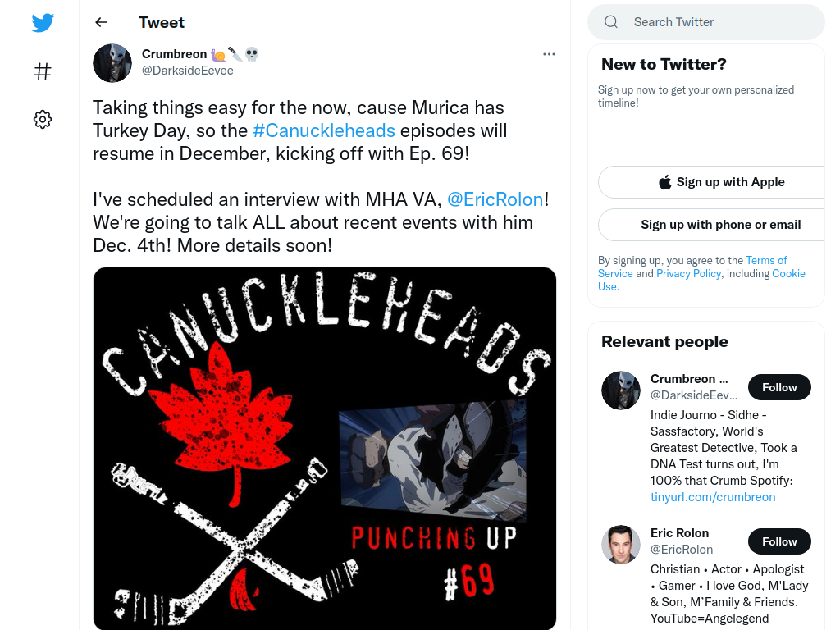Image resolution: width=840 pixels, height=630 pixels.
Task: Click Crumbreon's tweet author avatar
Action: tap(112, 63)
